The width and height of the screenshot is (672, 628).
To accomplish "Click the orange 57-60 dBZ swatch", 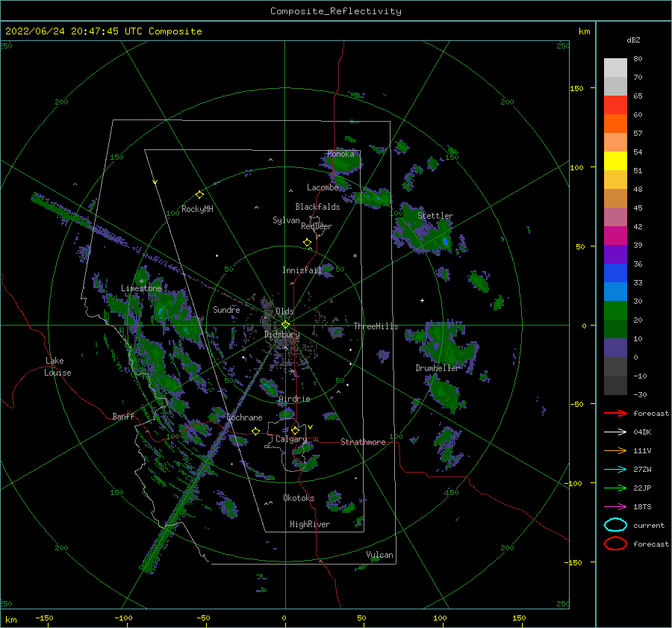I will pos(615,124).
